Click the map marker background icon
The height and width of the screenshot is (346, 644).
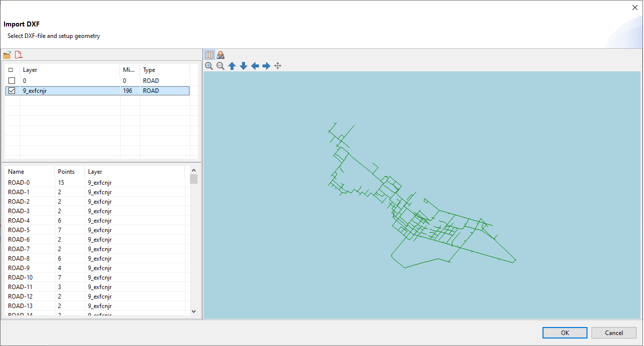[x=220, y=55]
